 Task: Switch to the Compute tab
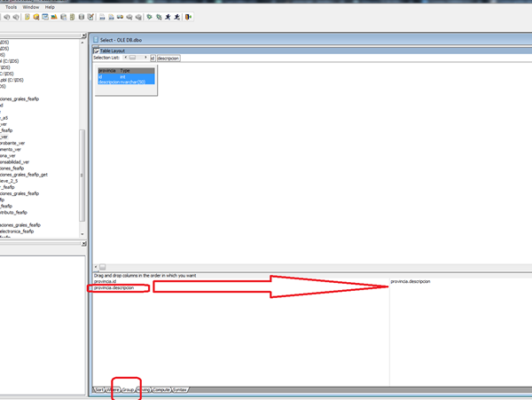pos(161,390)
